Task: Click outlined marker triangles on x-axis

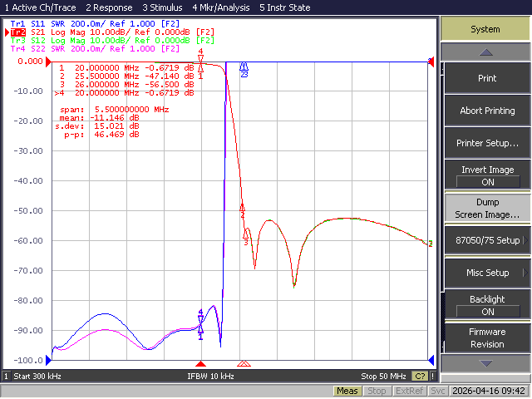Action: 244,364
